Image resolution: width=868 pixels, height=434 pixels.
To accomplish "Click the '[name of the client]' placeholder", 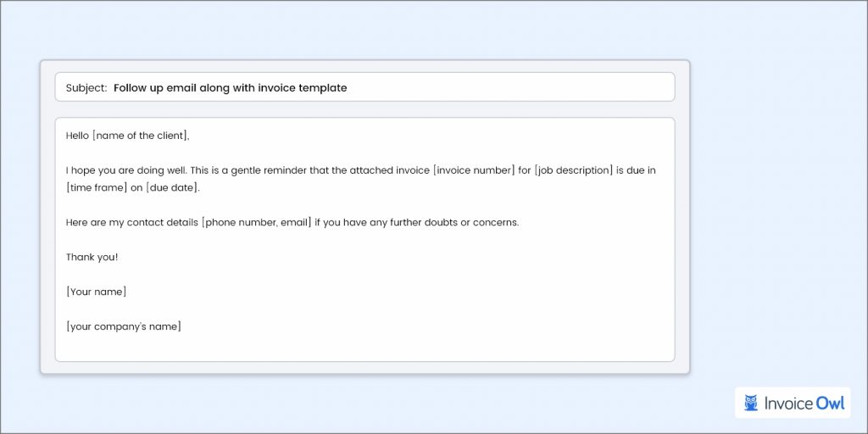I will tap(140, 136).
